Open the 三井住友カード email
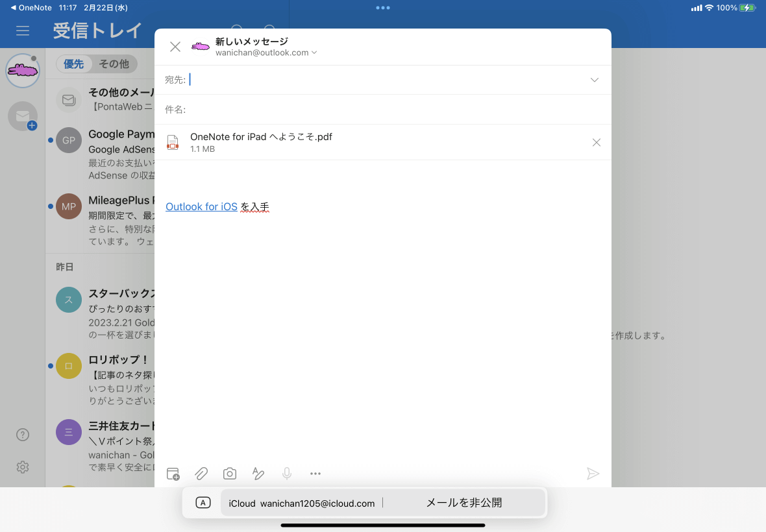Screen dimensions: 766x532 [100, 446]
